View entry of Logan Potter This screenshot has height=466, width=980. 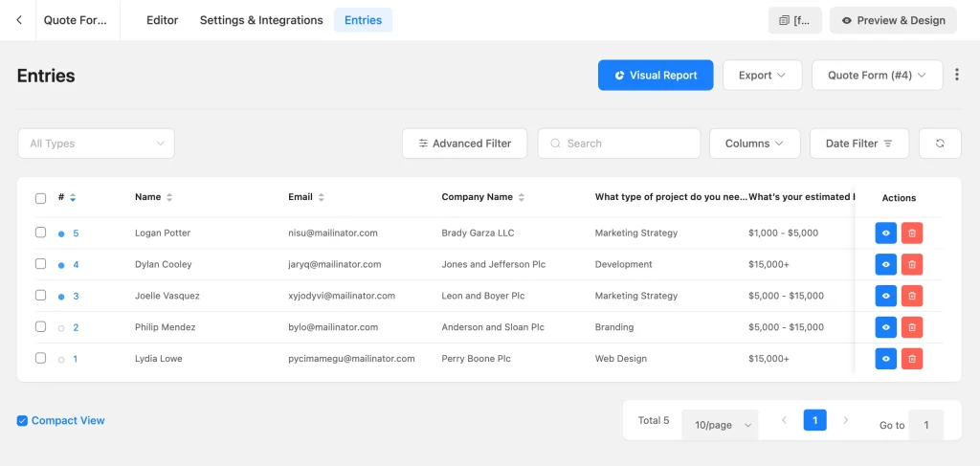coord(885,233)
